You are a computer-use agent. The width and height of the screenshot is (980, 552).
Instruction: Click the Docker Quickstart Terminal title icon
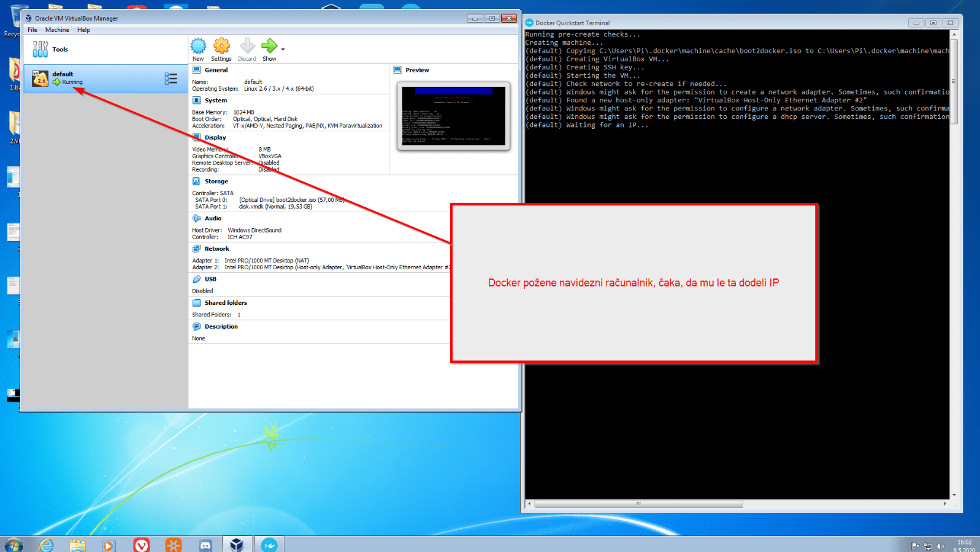point(529,23)
